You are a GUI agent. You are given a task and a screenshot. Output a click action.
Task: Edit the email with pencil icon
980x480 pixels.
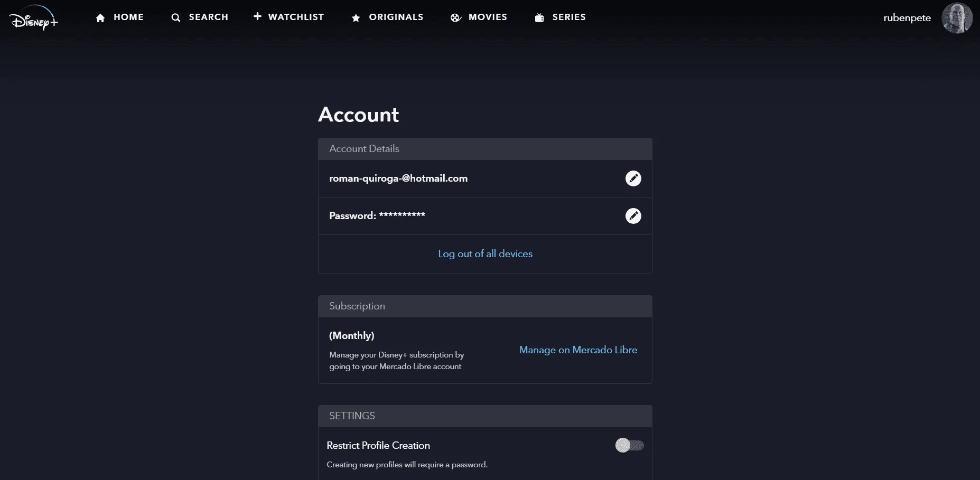tap(633, 178)
